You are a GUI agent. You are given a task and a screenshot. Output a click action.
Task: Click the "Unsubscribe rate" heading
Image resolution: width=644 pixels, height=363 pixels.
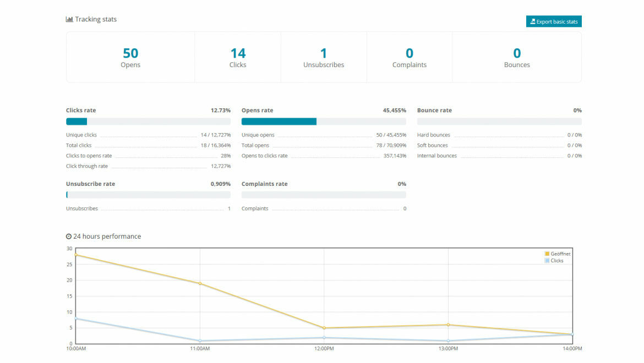point(90,184)
